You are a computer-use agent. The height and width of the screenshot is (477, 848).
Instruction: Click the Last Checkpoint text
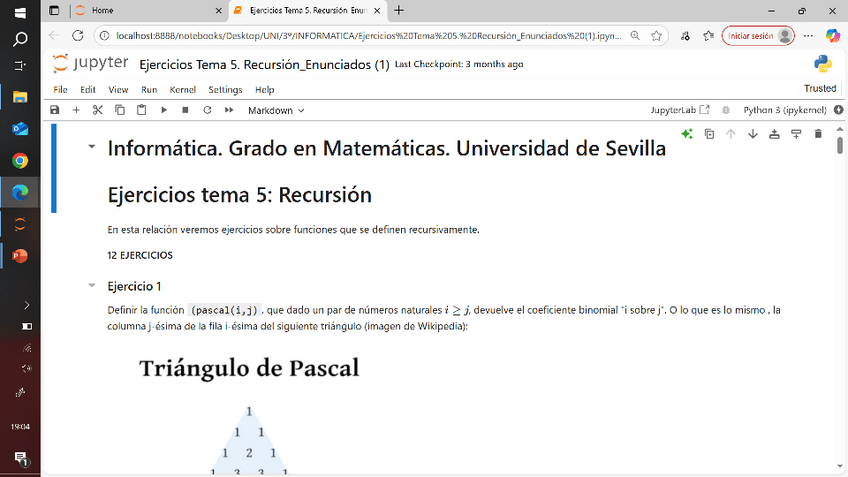pyautogui.click(x=459, y=64)
